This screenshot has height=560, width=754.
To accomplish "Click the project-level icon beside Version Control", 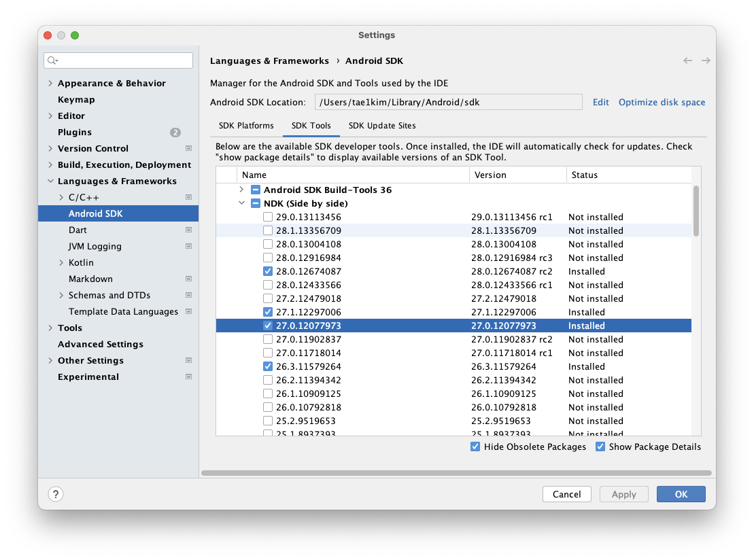I will pos(188,149).
